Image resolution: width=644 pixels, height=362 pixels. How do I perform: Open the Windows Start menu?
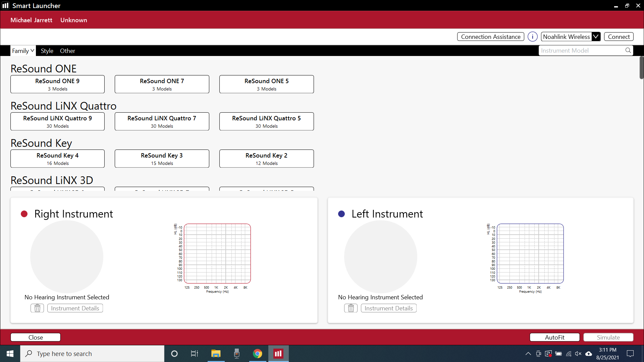pos(10,354)
